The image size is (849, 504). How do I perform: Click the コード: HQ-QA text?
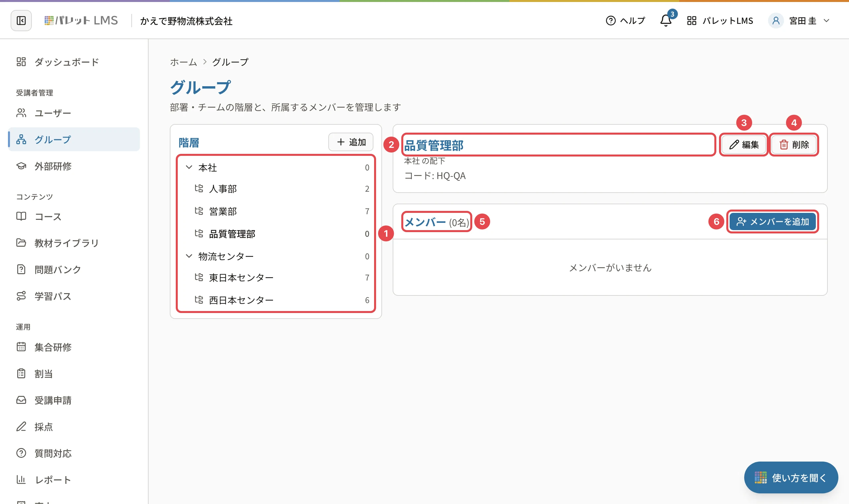pos(435,176)
